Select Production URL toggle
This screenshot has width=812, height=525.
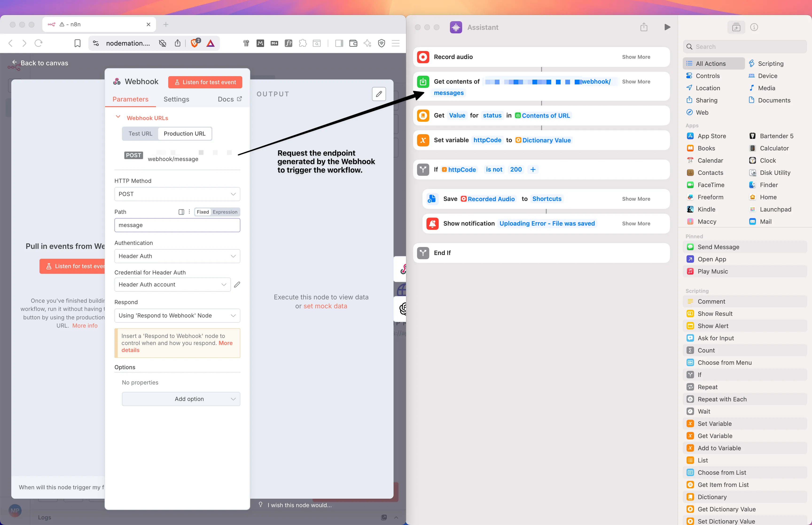point(185,134)
